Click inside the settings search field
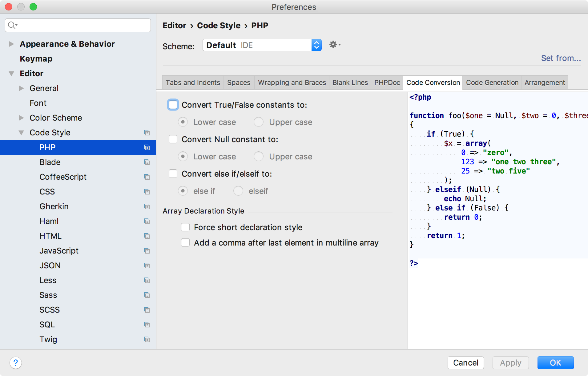 [77, 25]
